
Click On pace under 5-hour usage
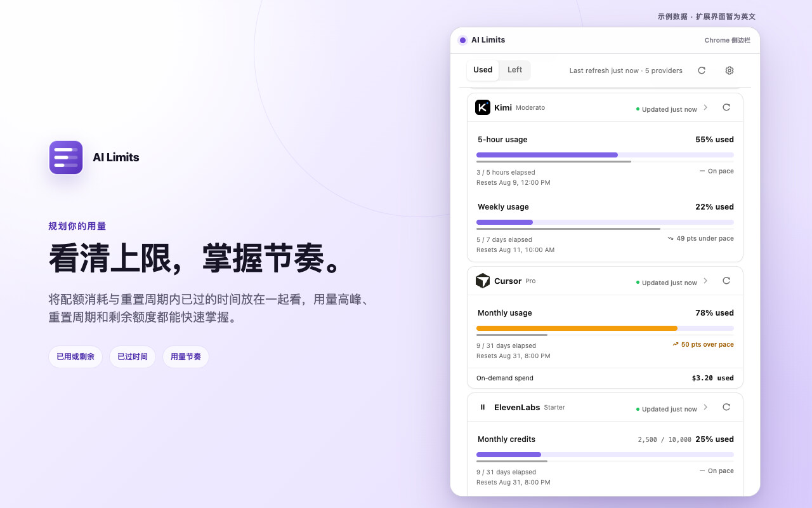tap(721, 171)
